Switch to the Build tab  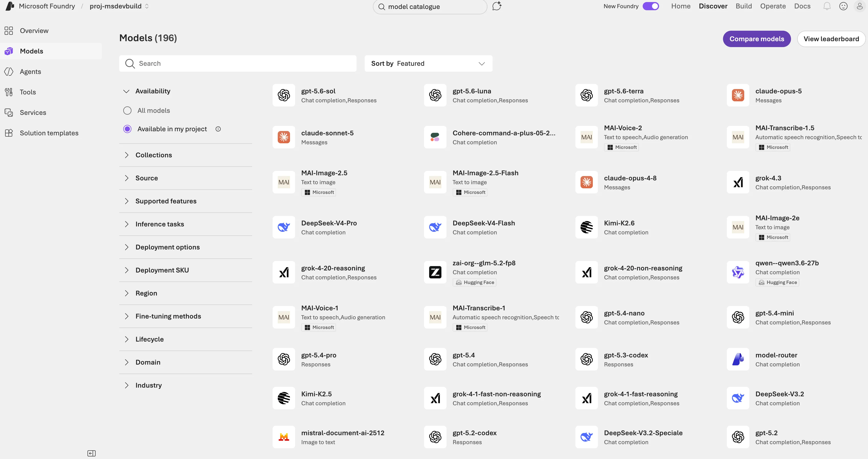click(744, 6)
